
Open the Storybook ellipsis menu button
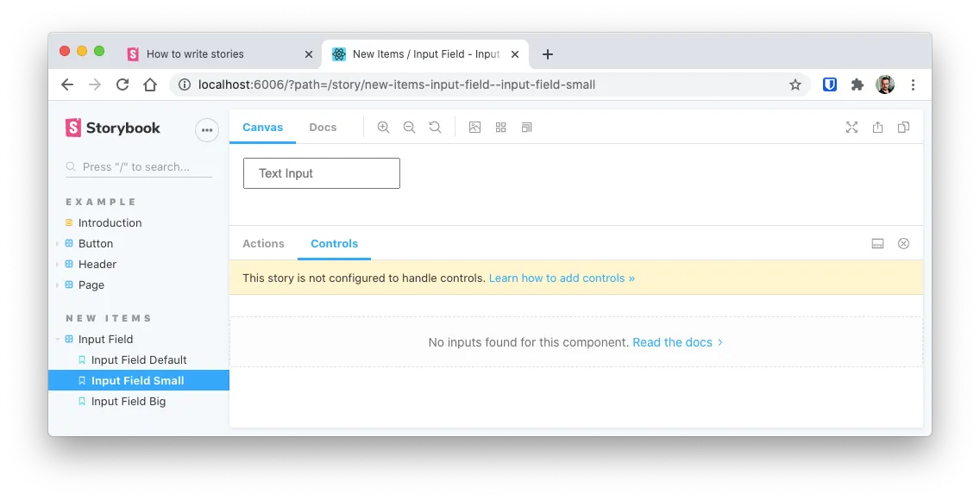[207, 130]
